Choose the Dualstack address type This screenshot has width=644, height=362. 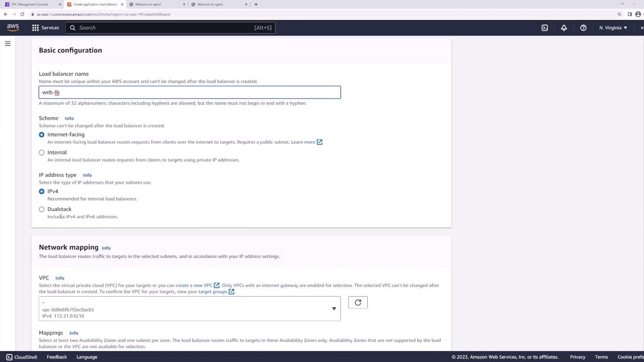(42, 209)
